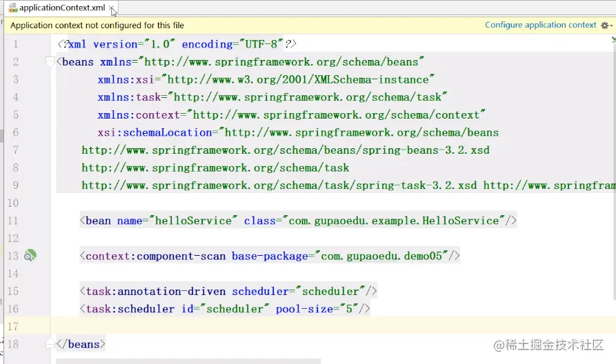Click spring-beans-3.2.xsd URL on line 7

coord(286,150)
